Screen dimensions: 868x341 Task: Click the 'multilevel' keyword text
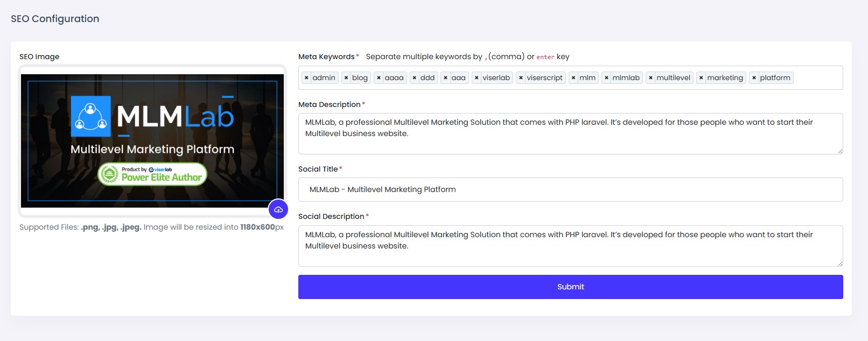coord(673,78)
